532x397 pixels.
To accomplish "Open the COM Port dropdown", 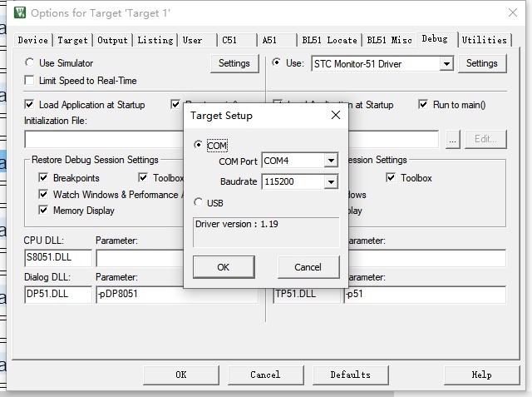I will click(331, 161).
